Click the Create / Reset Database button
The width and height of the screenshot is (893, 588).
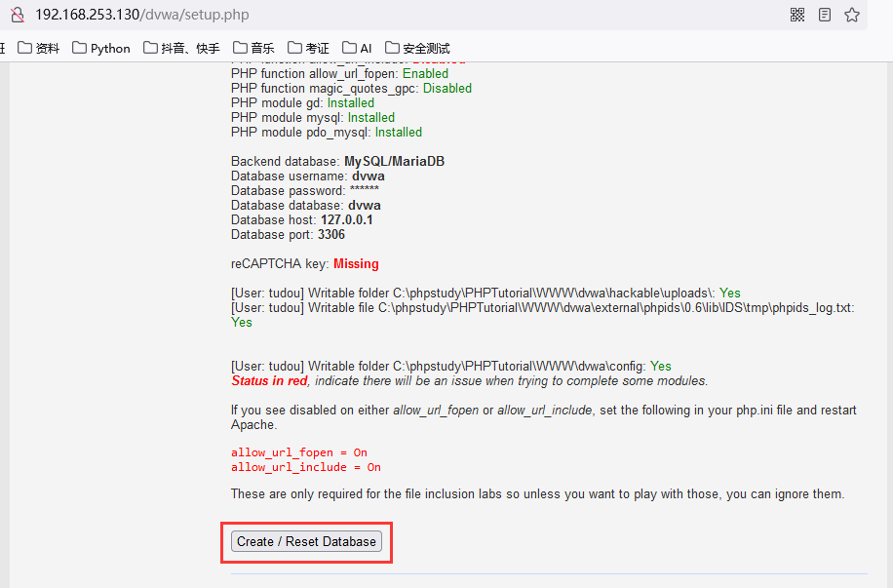pos(306,541)
